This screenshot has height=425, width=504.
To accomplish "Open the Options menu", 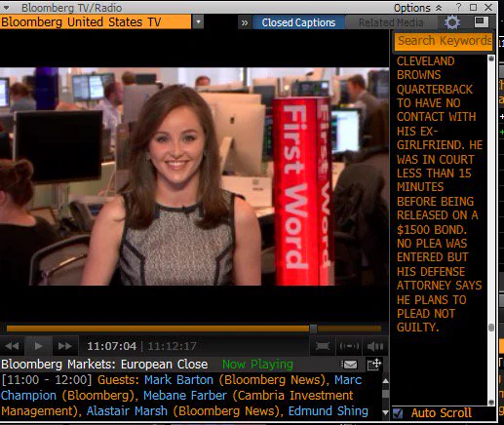I will click(417, 8).
